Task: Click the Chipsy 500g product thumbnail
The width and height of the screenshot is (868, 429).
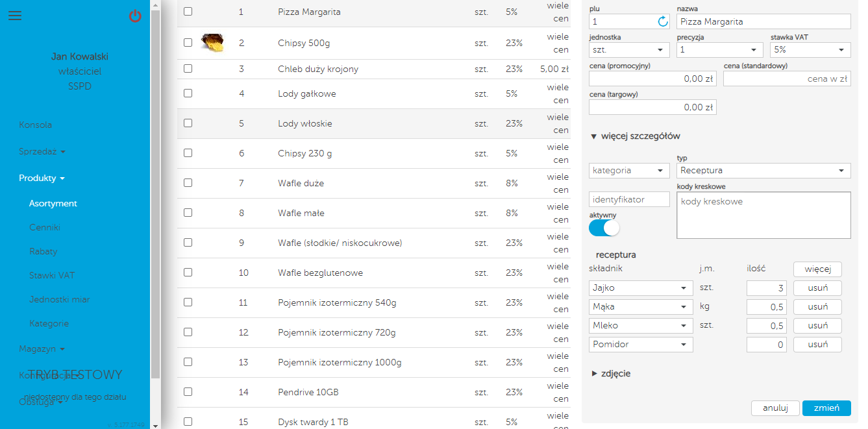Action: click(212, 43)
